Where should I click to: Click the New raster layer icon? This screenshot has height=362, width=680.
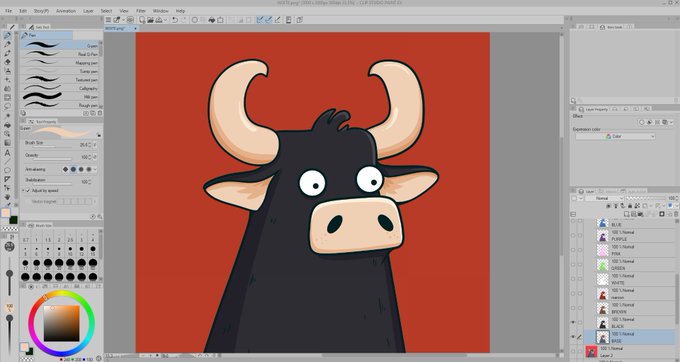point(626,214)
